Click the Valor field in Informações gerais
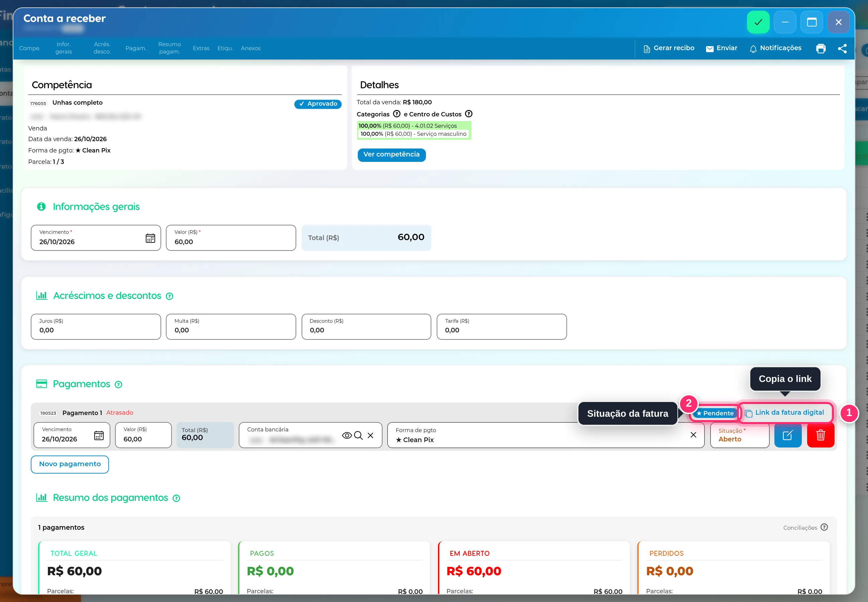 (x=231, y=238)
